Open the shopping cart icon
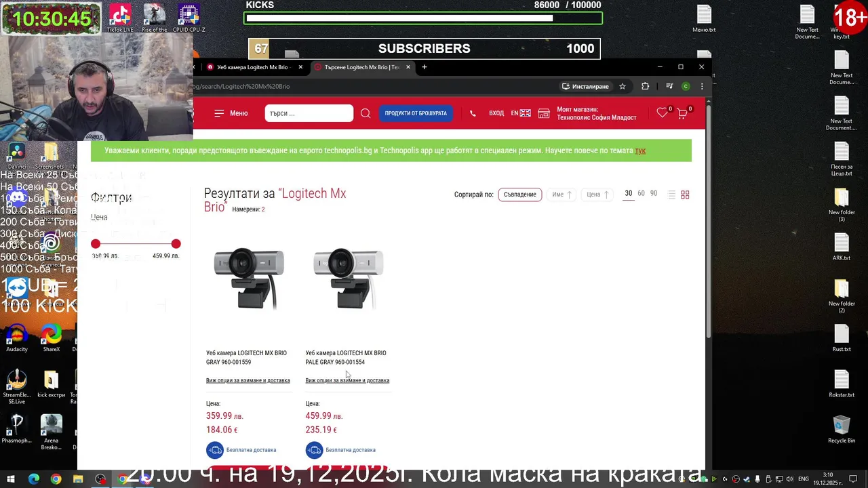The height and width of the screenshot is (488, 868). 682,113
